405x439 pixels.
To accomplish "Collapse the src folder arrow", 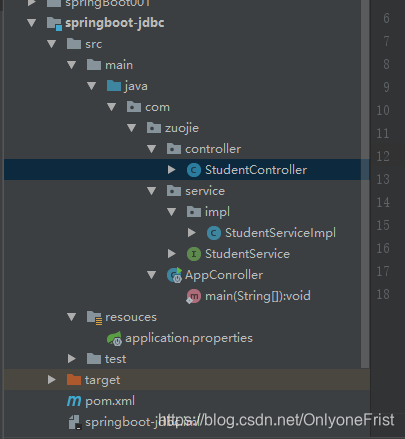I will pyautogui.click(x=52, y=44).
